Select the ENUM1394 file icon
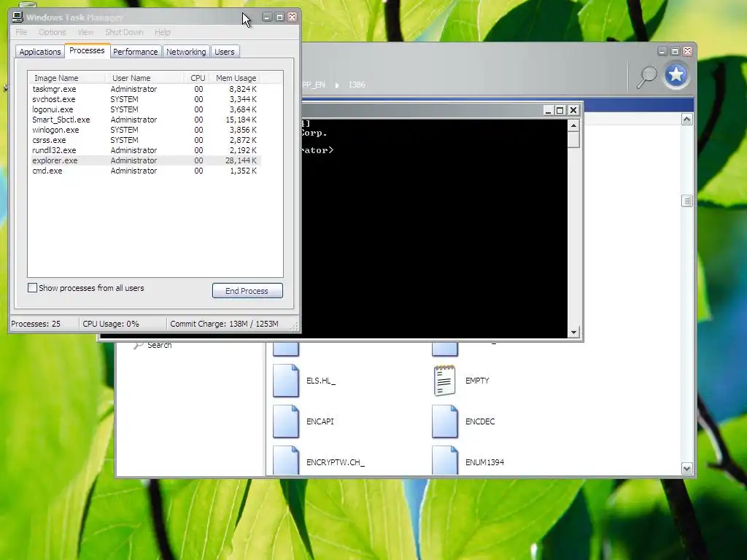 [444, 461]
